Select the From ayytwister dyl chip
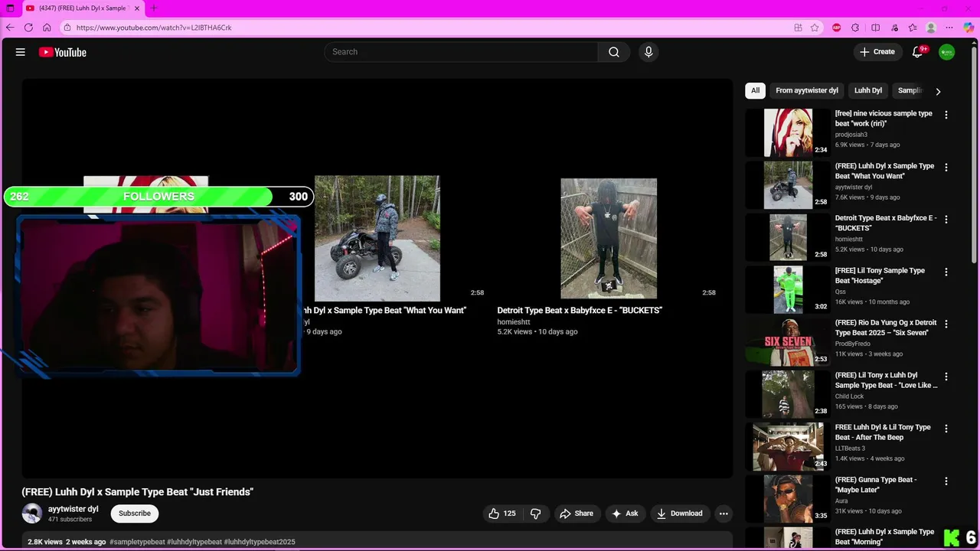This screenshot has height=551, width=980. point(807,90)
